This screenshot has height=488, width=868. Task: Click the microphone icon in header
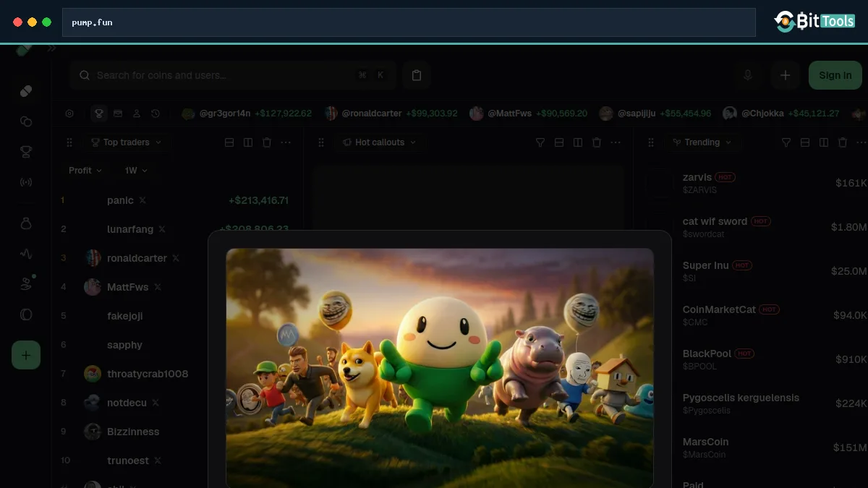pos(748,75)
